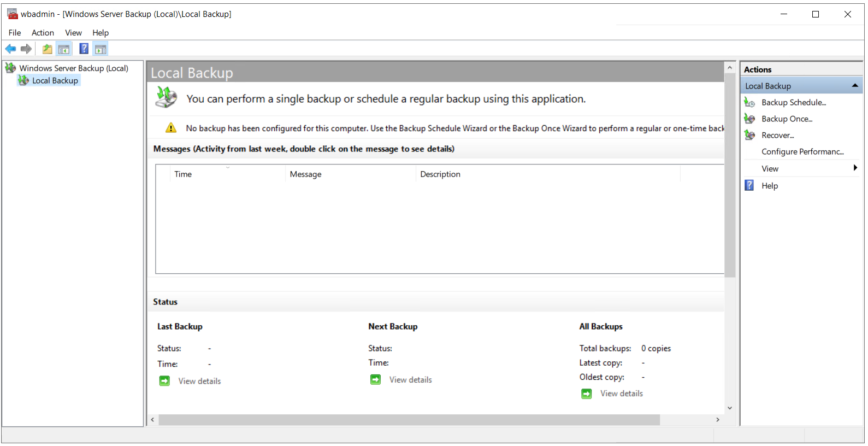Open the Action menu in the menu bar
This screenshot has height=446, width=868.
(43, 33)
